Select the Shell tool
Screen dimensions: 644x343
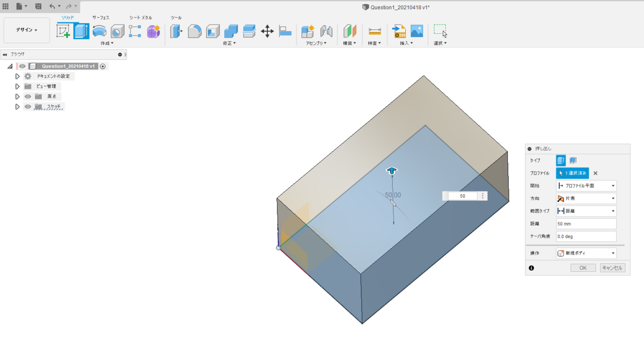click(x=213, y=31)
